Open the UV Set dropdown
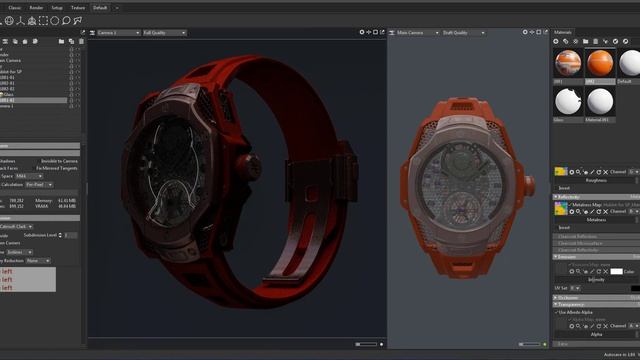Screen dimensions: 640x360 pyautogui.click(x=575, y=288)
